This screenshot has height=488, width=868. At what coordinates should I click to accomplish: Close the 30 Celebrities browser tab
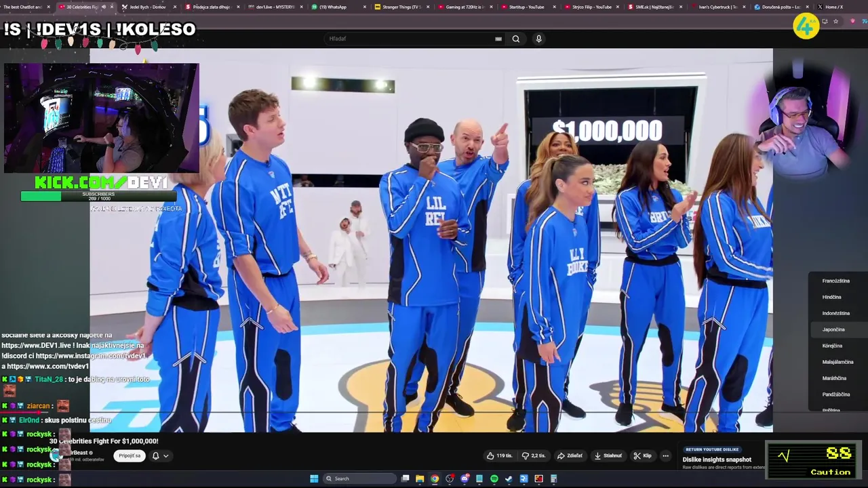coord(112,7)
